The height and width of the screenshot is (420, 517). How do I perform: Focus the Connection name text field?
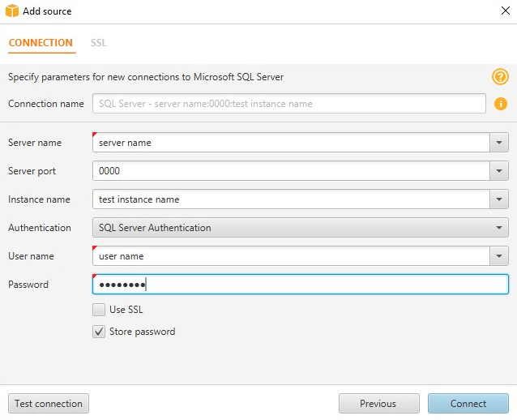[289, 104]
